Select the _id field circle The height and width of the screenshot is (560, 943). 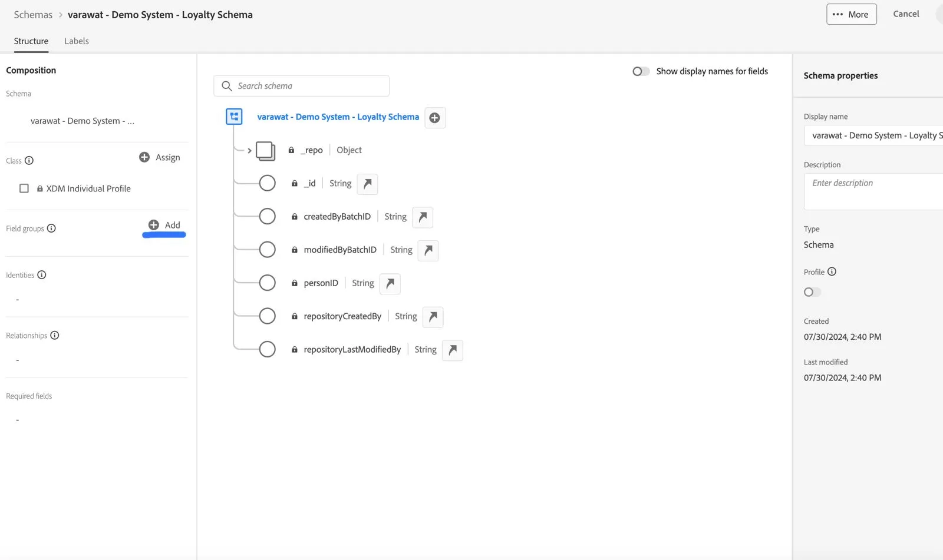(x=267, y=183)
